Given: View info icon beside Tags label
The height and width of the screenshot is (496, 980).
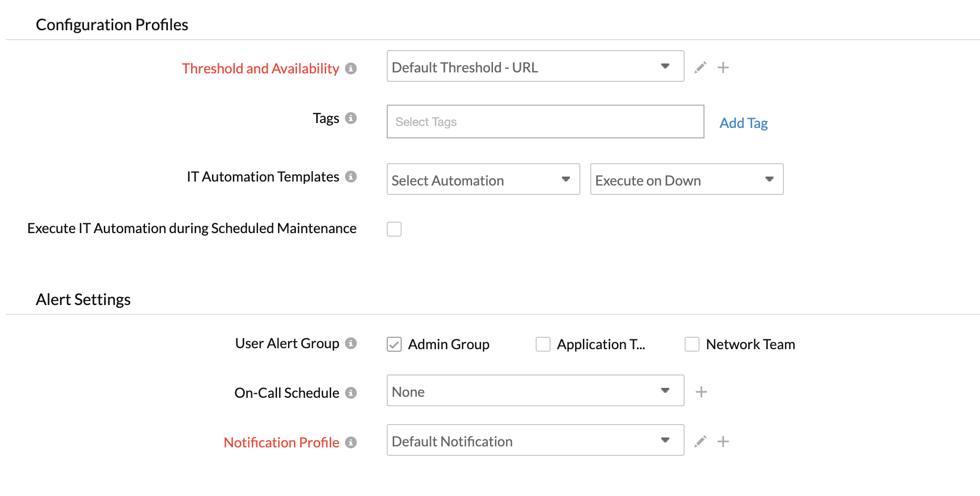Looking at the screenshot, I should [x=352, y=119].
